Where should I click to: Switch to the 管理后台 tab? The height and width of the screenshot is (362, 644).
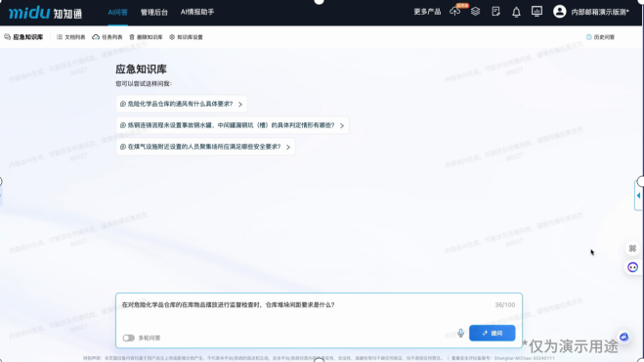pyautogui.click(x=154, y=13)
